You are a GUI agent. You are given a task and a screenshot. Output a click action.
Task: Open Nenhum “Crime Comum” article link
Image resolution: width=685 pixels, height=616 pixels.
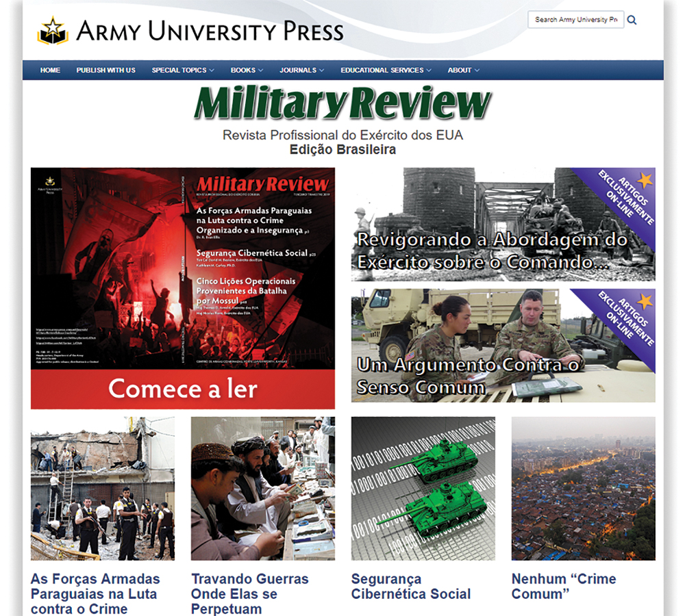point(564,587)
